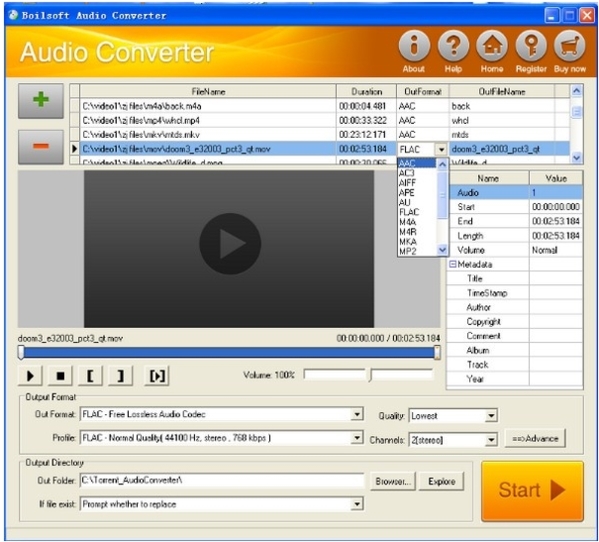Click the orange Start button
This screenshot has width=599, height=542.
[x=533, y=491]
